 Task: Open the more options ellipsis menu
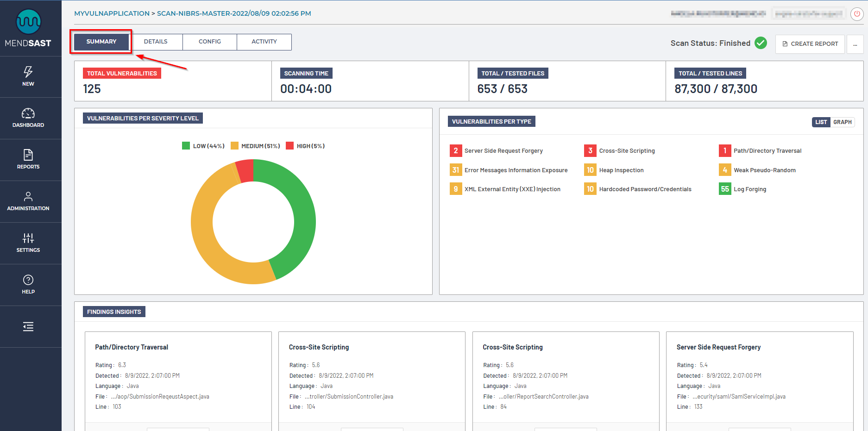pyautogui.click(x=855, y=44)
